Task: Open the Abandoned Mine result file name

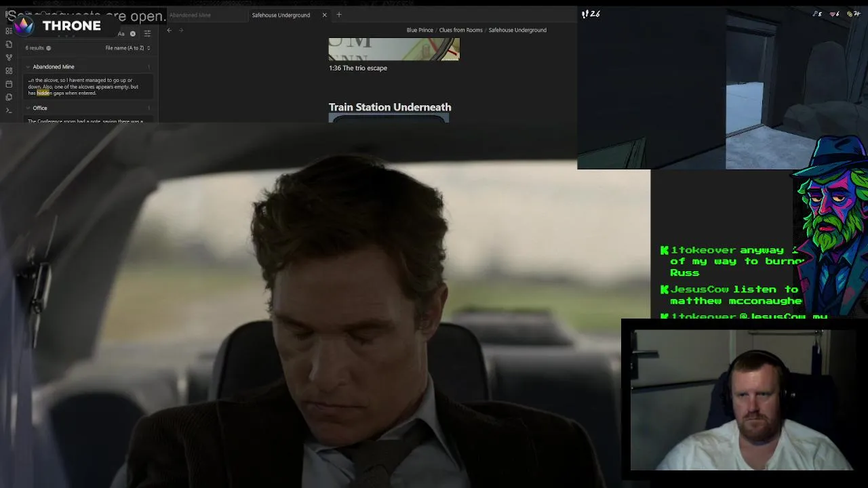Action: point(54,66)
